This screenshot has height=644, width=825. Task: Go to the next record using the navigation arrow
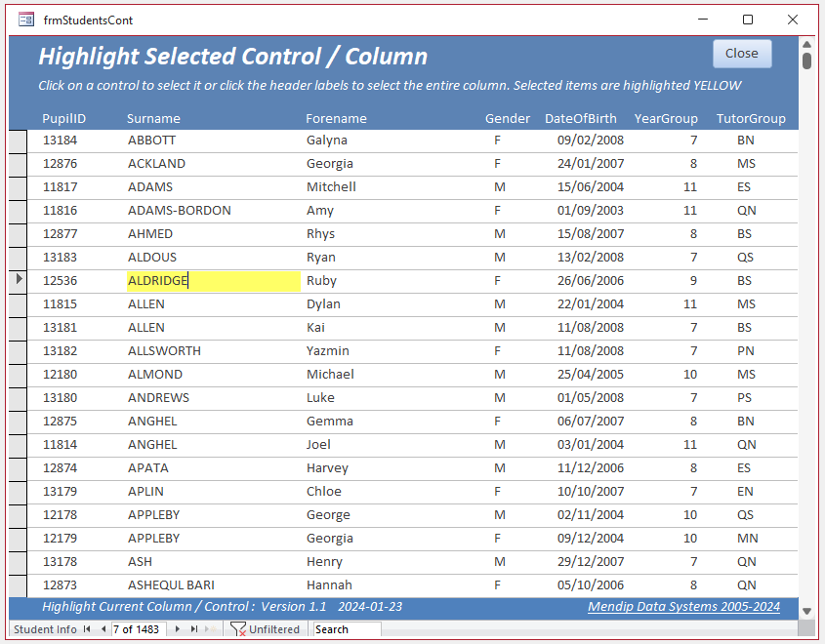point(178,628)
